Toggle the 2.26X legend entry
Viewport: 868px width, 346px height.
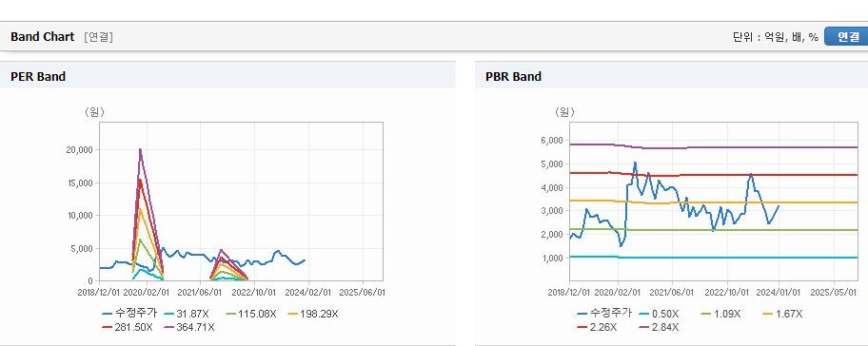[x=597, y=327]
